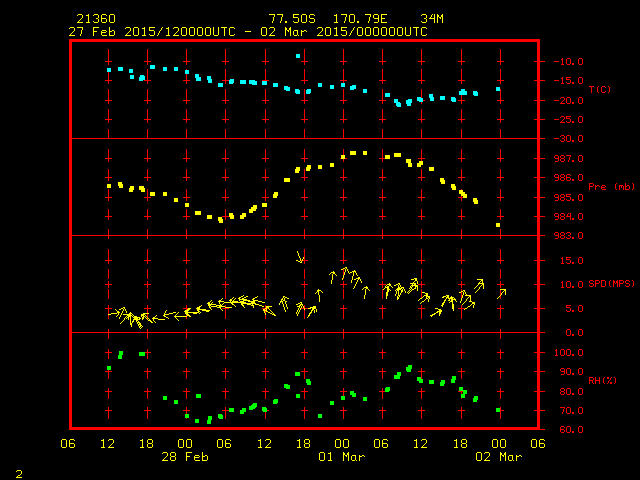The height and width of the screenshot is (480, 640).
Task: Click the last yellow pressure point near 983.5
Action: 498,225
